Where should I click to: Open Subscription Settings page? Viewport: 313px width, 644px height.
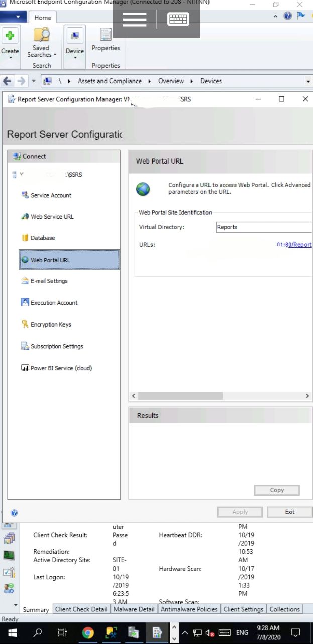[x=52, y=346]
